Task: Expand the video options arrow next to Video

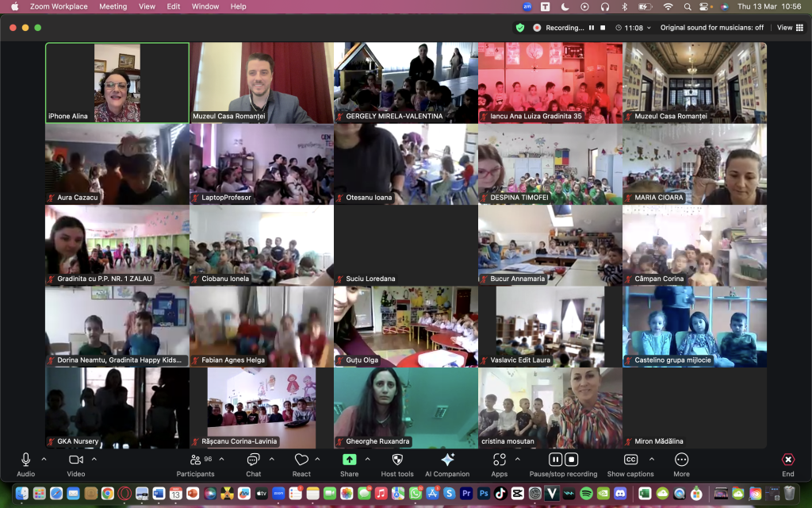Action: coord(94,460)
